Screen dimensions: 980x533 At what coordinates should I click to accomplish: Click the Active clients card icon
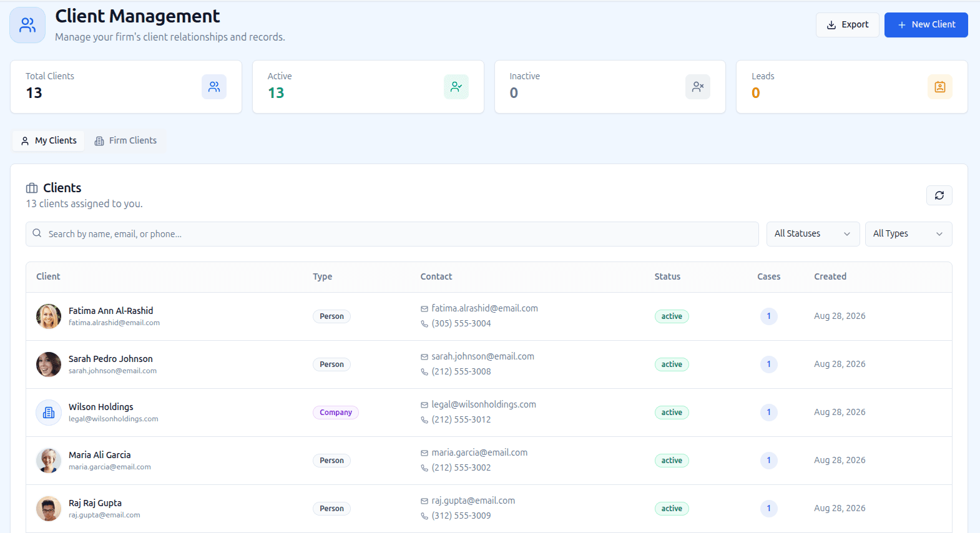click(456, 87)
